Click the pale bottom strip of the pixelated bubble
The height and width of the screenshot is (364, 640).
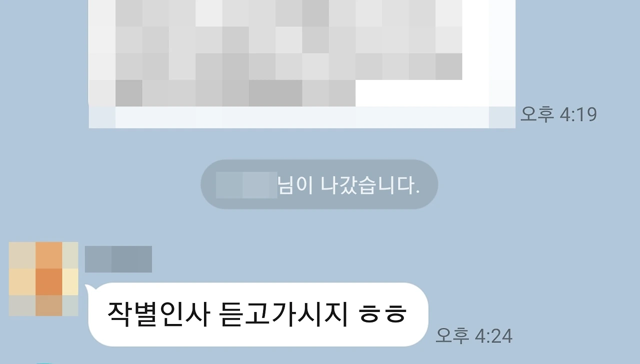[x=302, y=117]
